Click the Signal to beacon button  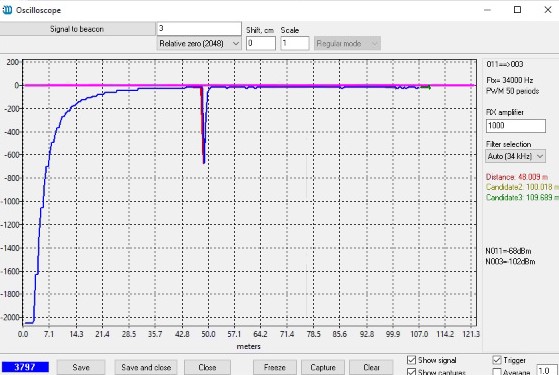pyautogui.click(x=77, y=29)
